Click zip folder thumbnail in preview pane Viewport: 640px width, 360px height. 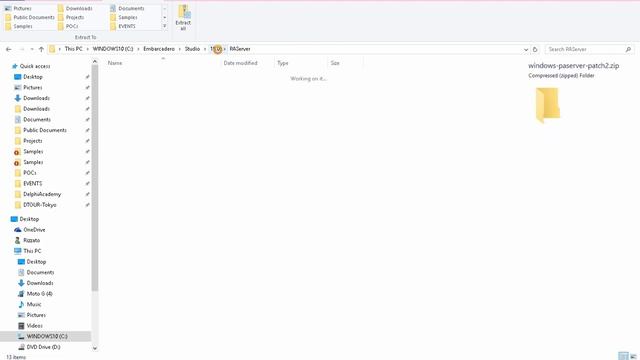[548, 105]
